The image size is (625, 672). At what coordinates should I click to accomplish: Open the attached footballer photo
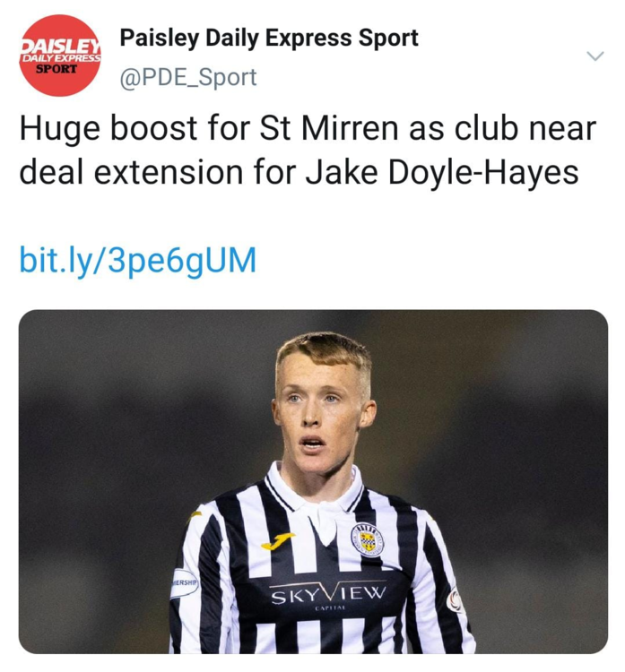pos(313,481)
